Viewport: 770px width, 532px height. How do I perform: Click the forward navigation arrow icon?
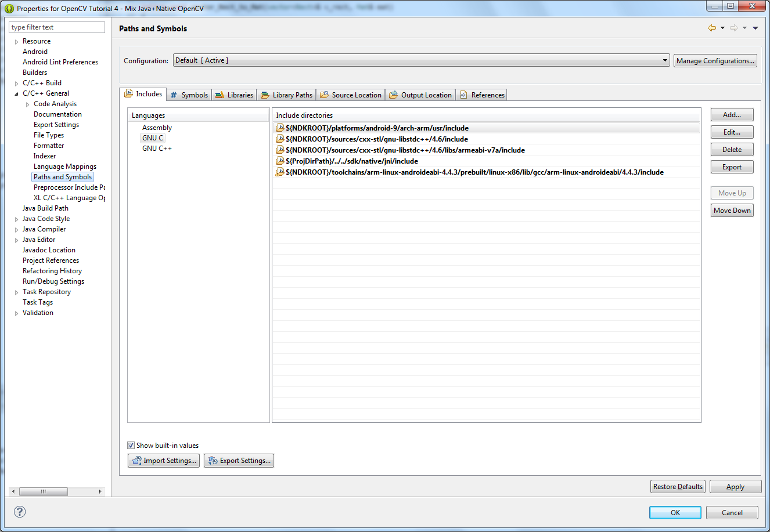734,28
